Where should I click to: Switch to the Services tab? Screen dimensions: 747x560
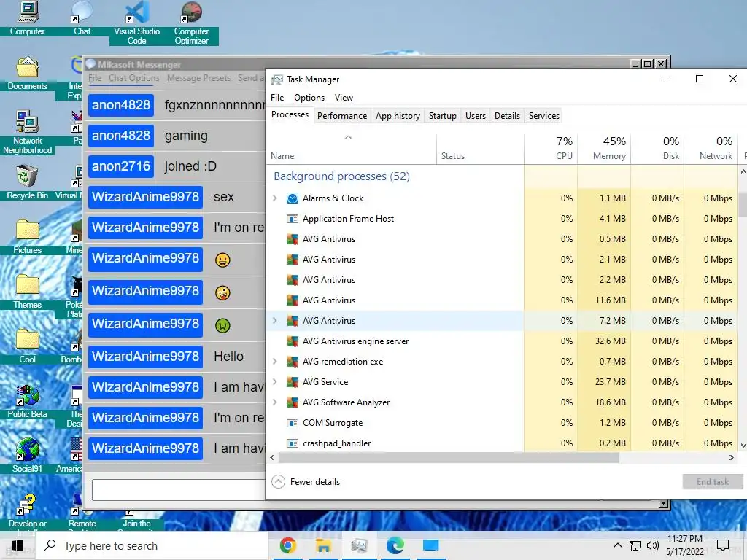click(x=543, y=116)
